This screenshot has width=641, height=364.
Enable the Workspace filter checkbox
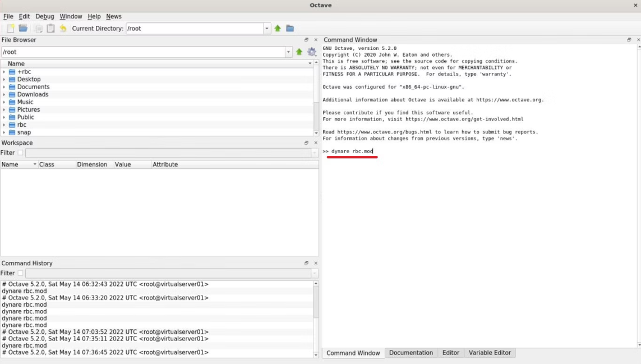[20, 153]
